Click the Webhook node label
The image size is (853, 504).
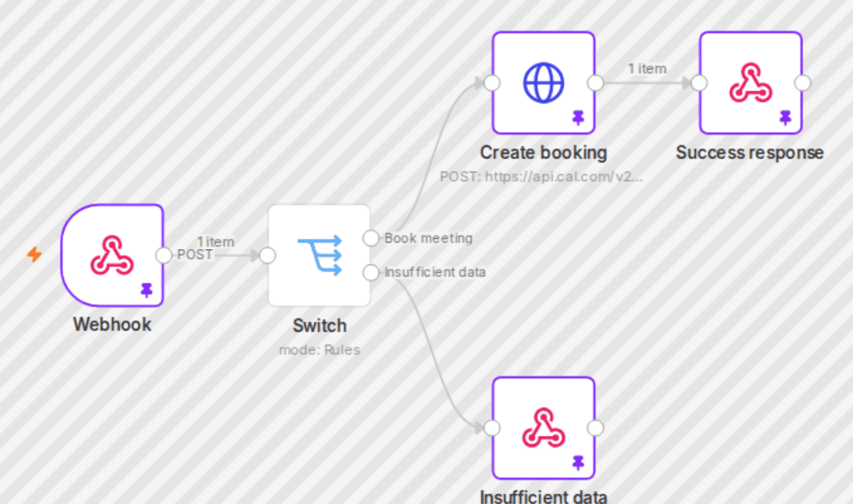[112, 324]
